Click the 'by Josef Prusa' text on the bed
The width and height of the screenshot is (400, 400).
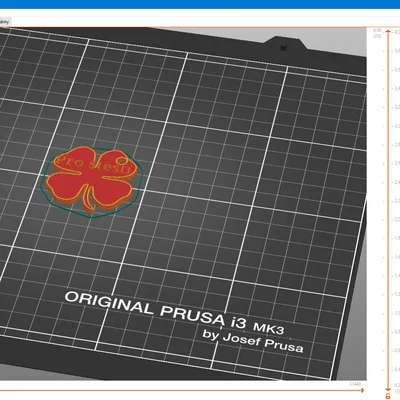pyautogui.click(x=253, y=341)
